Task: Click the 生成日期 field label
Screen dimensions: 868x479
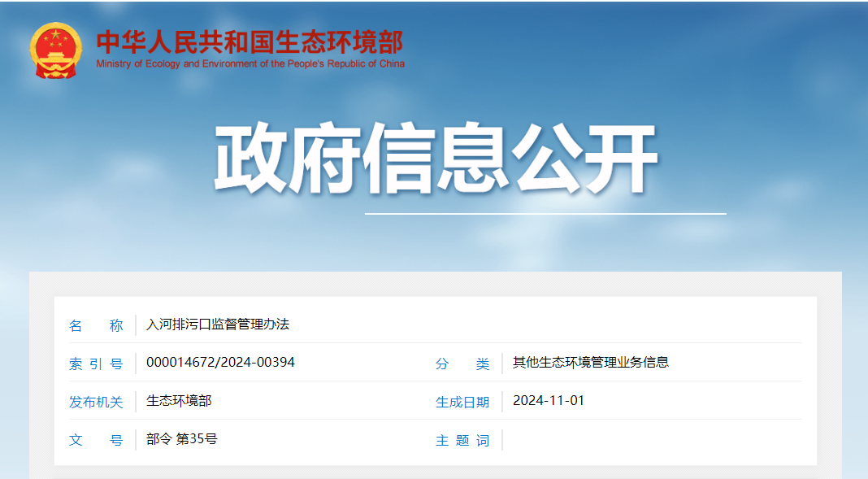Action: click(462, 402)
